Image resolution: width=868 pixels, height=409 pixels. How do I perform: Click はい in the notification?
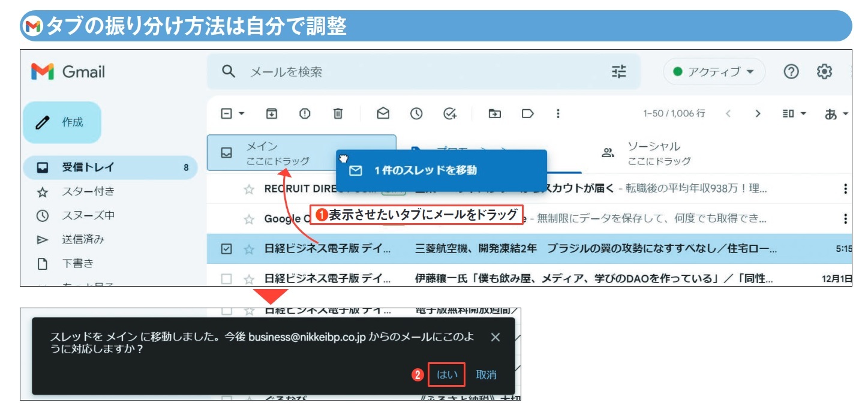coord(447,375)
